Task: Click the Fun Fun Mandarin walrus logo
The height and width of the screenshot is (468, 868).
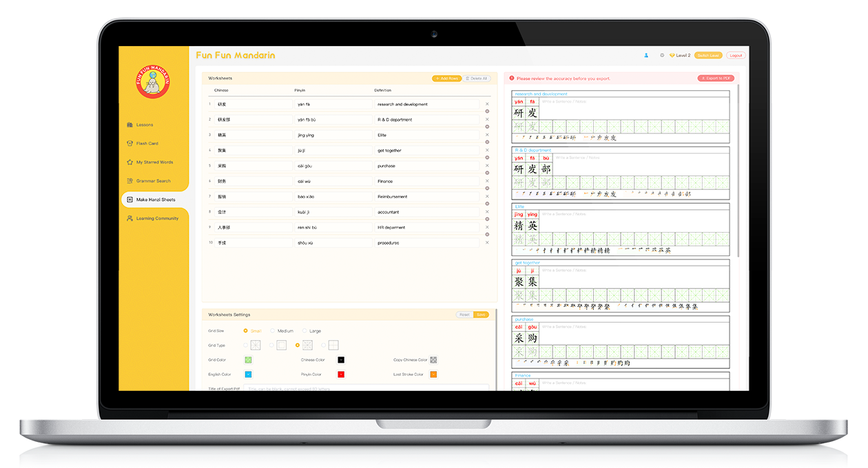Action: pos(154,83)
